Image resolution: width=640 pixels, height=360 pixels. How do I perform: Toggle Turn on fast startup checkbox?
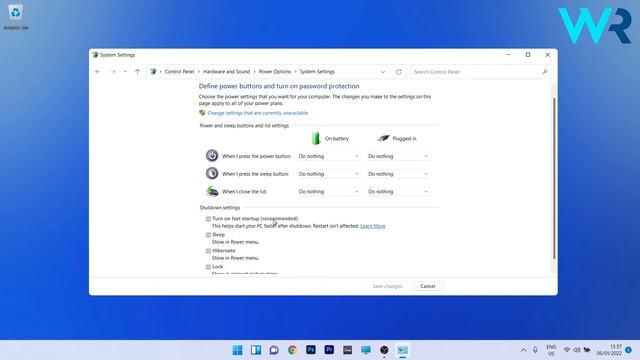[208, 219]
